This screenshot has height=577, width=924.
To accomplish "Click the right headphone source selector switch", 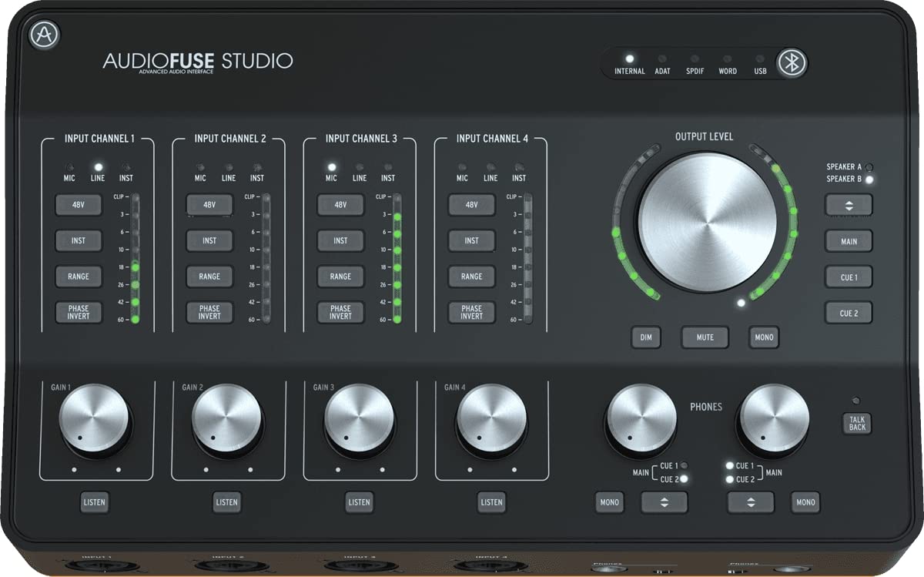I will coord(751,502).
